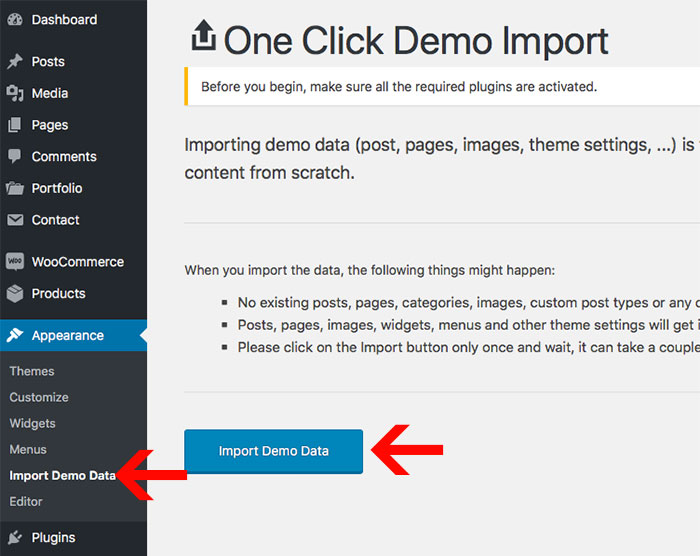Viewport: 700px width, 556px height.
Task: Click the blue Import Demo Data button
Action: (274, 451)
